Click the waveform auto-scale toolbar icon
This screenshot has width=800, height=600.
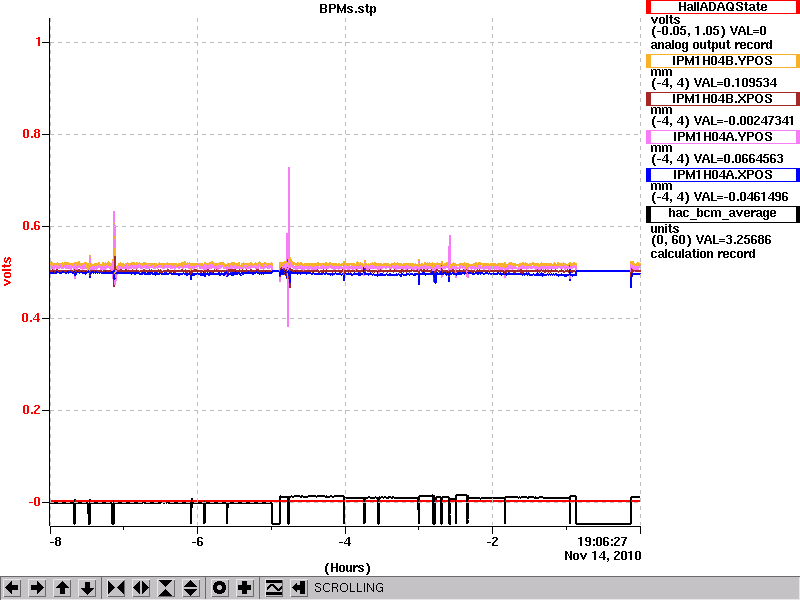point(273,588)
